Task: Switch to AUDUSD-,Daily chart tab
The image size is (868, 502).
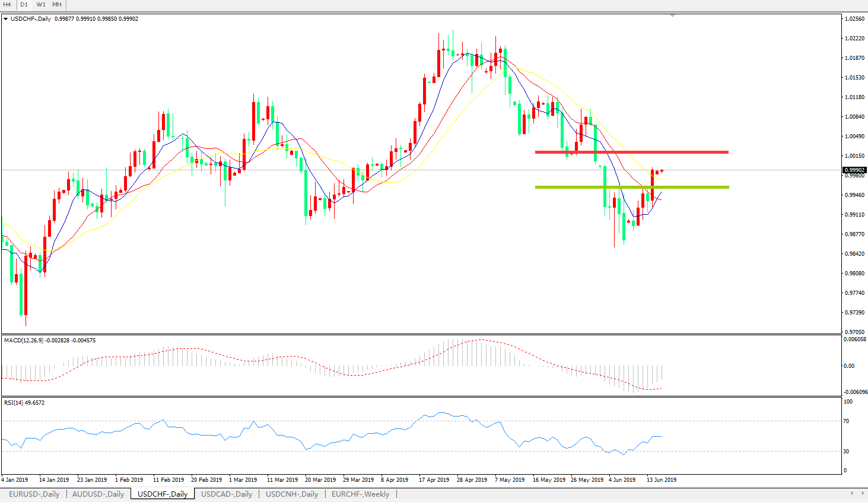Action: [x=98, y=494]
